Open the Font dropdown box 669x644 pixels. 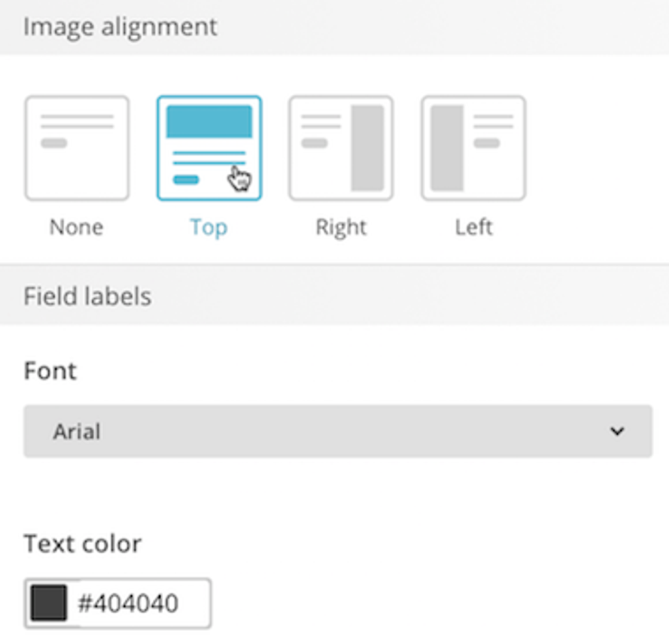click(x=338, y=431)
